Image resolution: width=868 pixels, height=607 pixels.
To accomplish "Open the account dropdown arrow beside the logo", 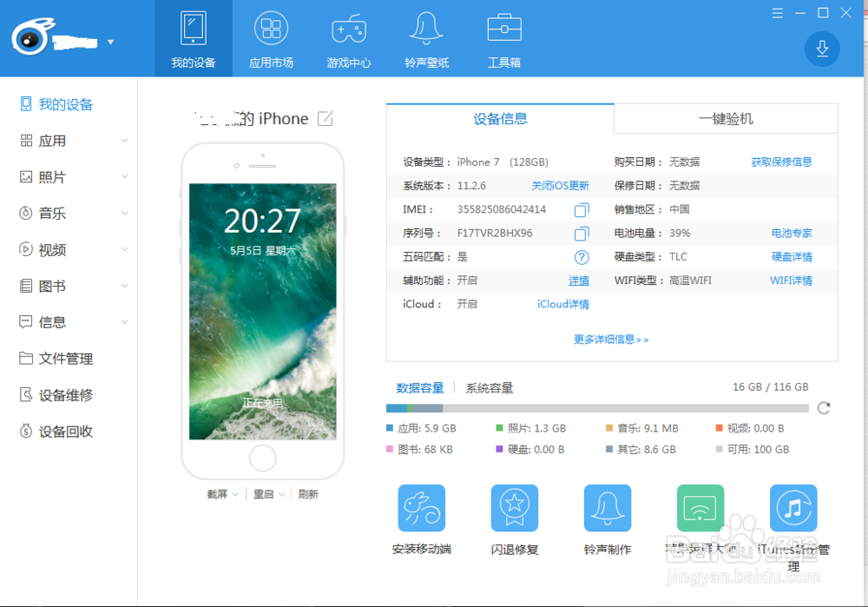I will click(111, 42).
